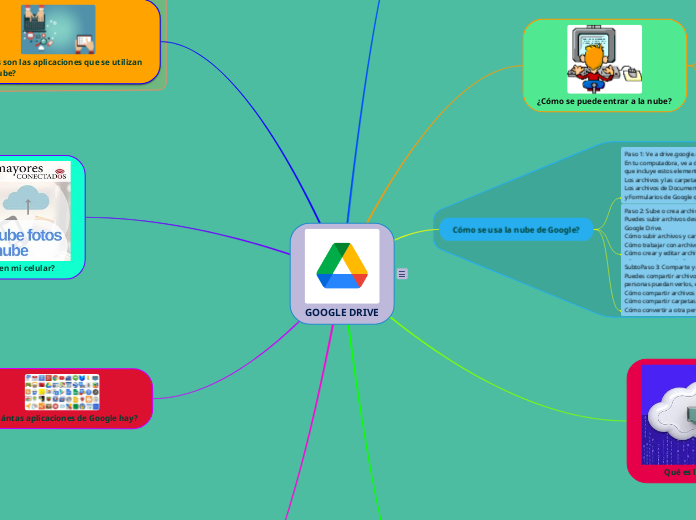This screenshot has width=696, height=520.
Task: Select the 'Qué es' red node label
Action: (x=680, y=472)
